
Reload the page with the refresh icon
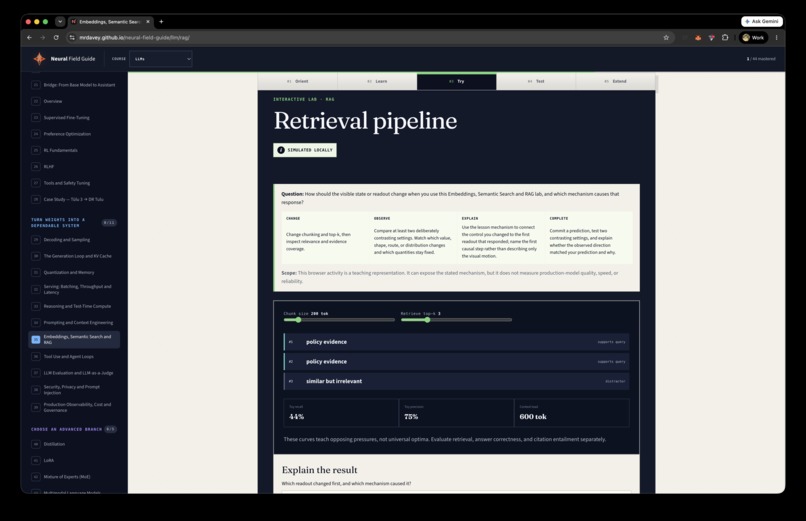[56, 38]
